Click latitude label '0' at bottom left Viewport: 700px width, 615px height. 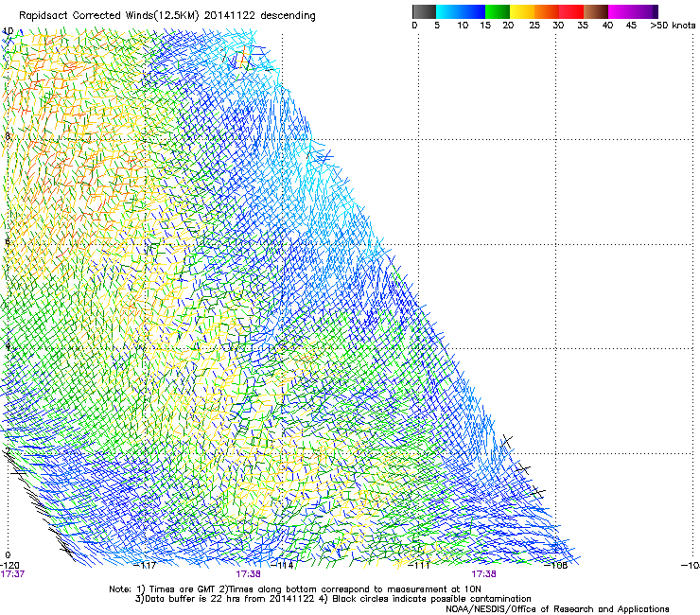pos(8,555)
